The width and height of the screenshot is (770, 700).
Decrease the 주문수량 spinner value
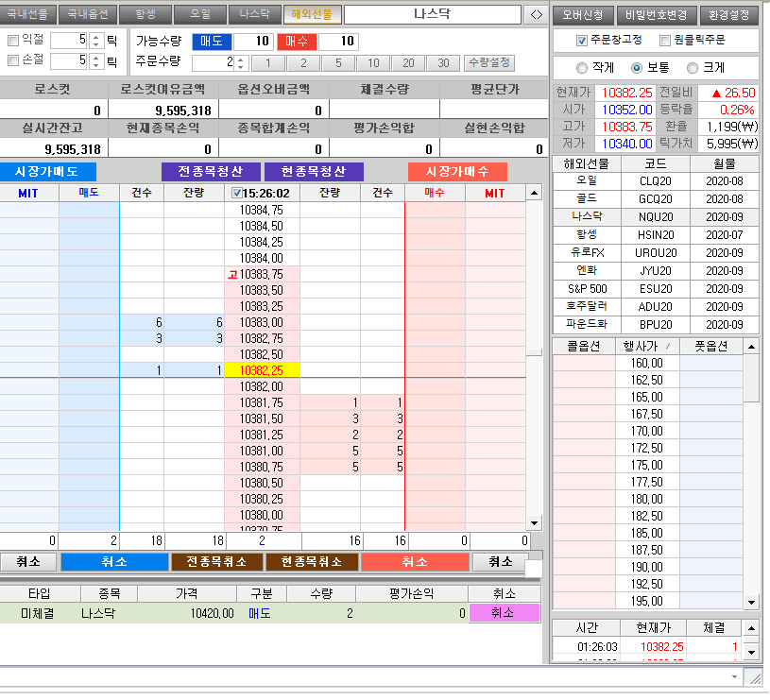(x=240, y=67)
